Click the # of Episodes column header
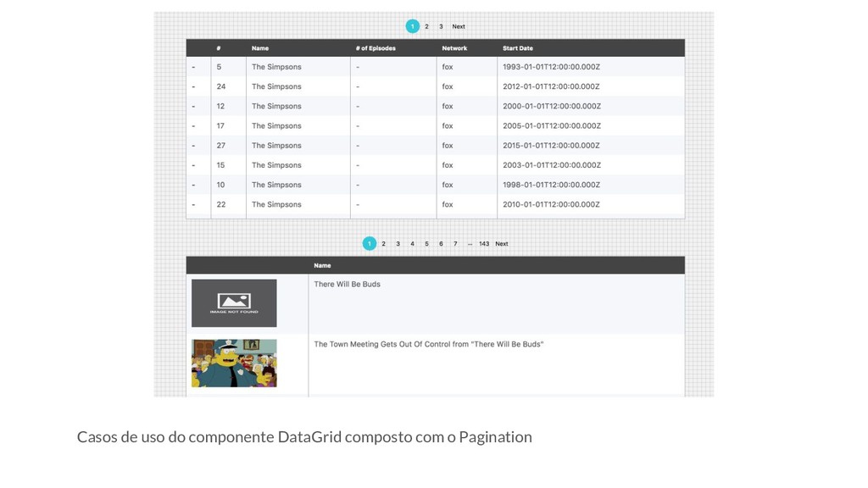The width and height of the screenshot is (868, 488). [x=376, y=48]
